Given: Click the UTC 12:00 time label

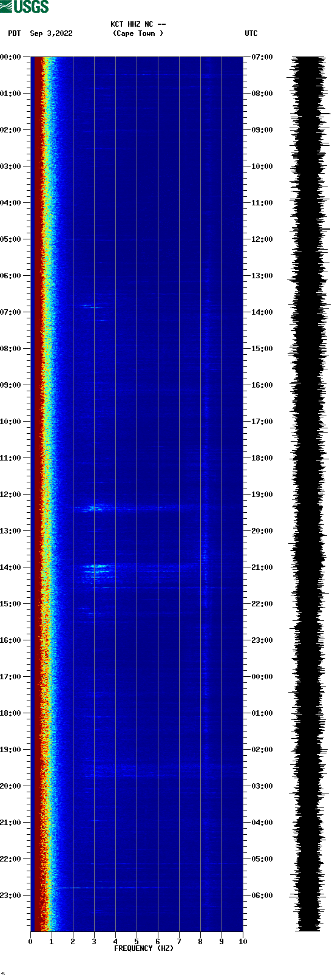Looking at the screenshot, I should click(262, 239).
